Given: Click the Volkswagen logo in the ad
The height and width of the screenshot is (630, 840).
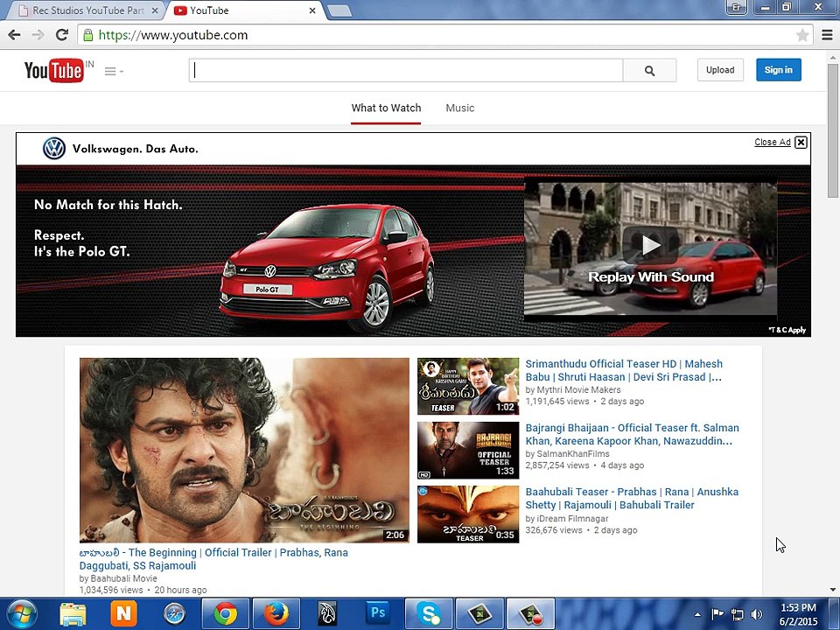Looking at the screenshot, I should click(54, 149).
